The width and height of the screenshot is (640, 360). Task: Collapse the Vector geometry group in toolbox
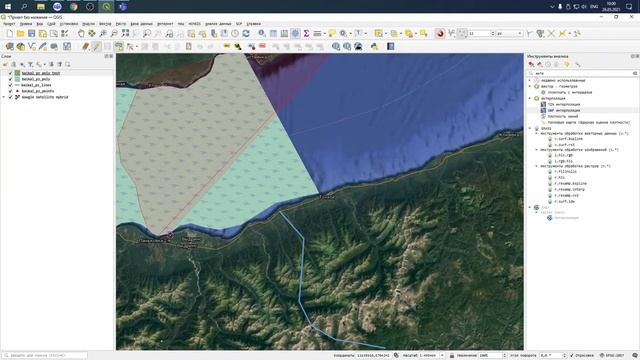530,87
